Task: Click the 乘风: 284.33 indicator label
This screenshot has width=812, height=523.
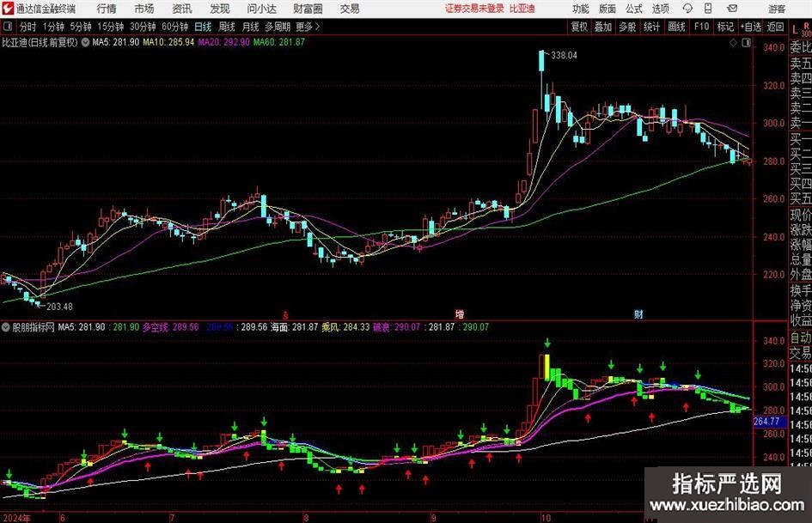Action: [345, 327]
